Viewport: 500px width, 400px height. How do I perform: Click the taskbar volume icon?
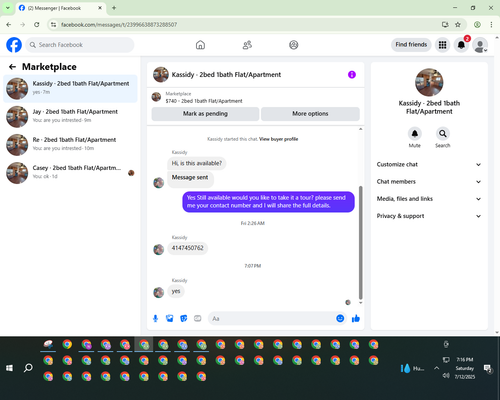tap(446, 376)
